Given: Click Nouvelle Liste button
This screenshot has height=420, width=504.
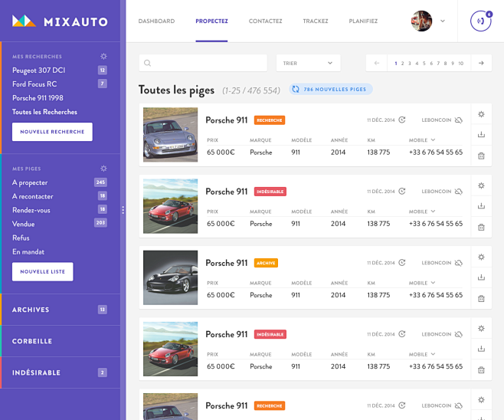Looking at the screenshot, I should click(42, 272).
